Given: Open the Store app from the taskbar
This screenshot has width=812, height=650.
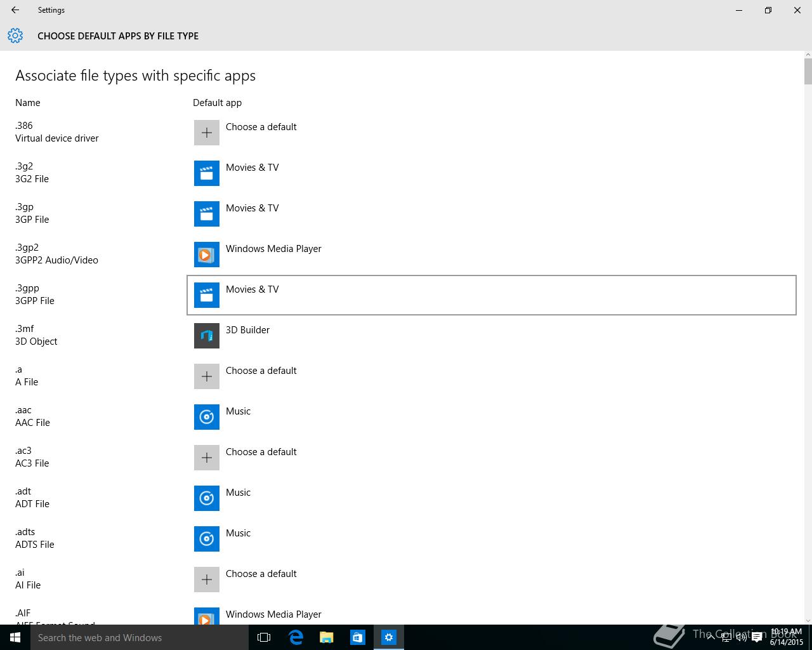Looking at the screenshot, I should click(x=358, y=637).
